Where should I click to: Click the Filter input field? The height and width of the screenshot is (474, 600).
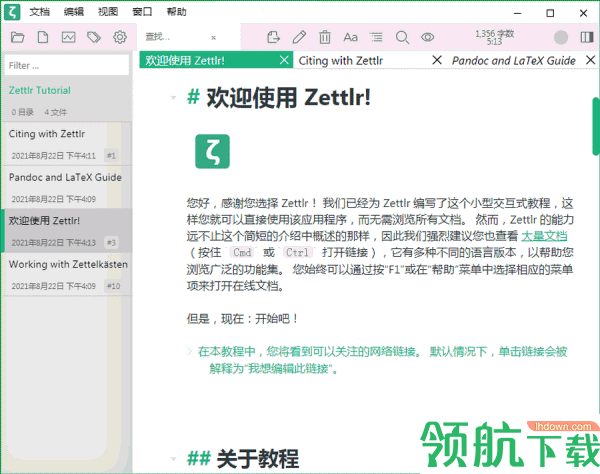[x=67, y=65]
